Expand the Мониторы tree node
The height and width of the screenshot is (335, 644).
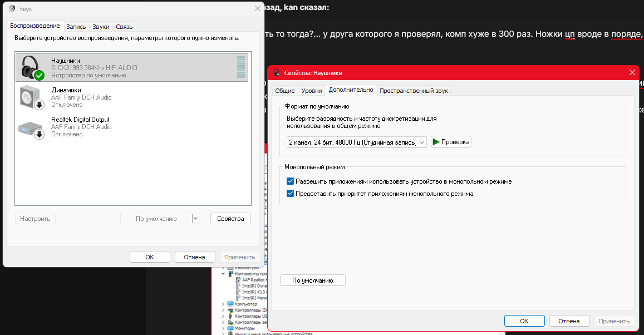224,328
